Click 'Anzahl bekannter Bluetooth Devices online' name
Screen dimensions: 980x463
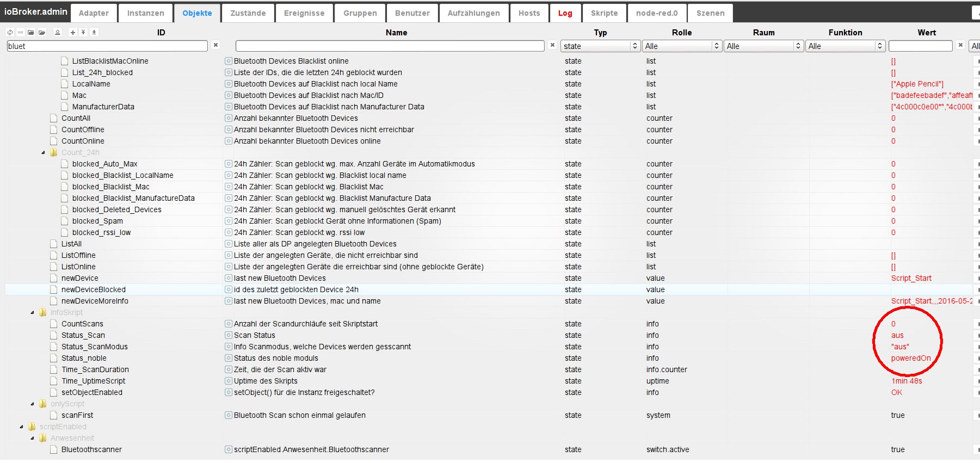coord(307,141)
